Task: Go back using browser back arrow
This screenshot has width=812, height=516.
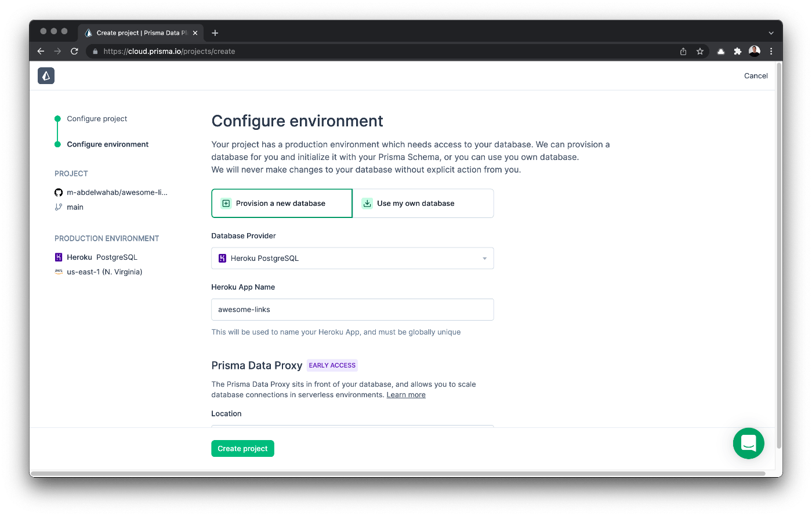Action: tap(41, 51)
